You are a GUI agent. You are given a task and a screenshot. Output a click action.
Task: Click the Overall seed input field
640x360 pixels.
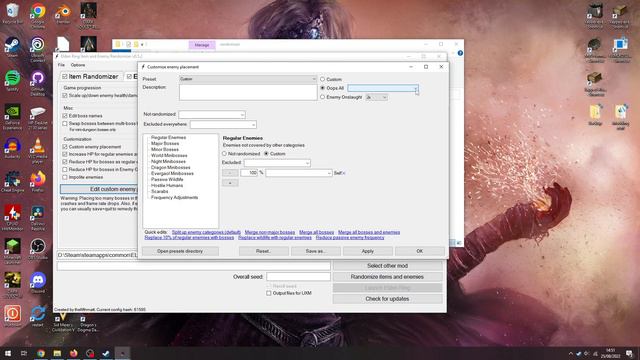point(298,277)
